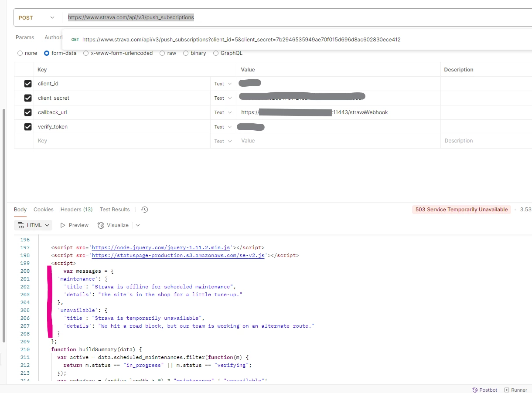Screen dimensions: 532x393
Task: Select the GraphQL body type
Action: tap(228, 53)
